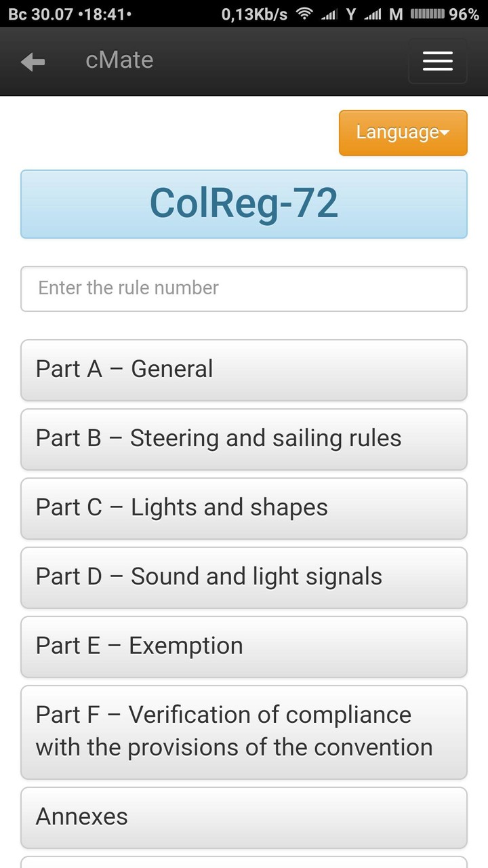The image size is (488, 868).
Task: Open the Language dropdown
Action: pos(403,133)
